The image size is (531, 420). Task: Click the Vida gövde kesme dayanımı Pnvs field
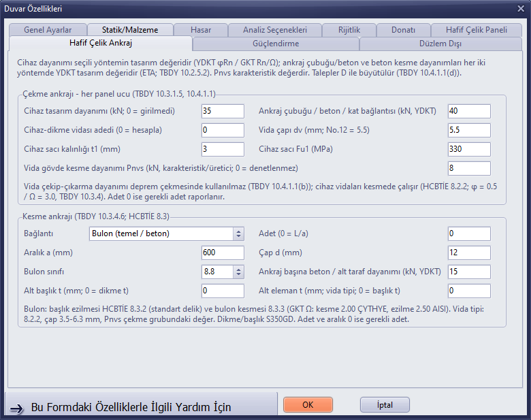[469, 168]
